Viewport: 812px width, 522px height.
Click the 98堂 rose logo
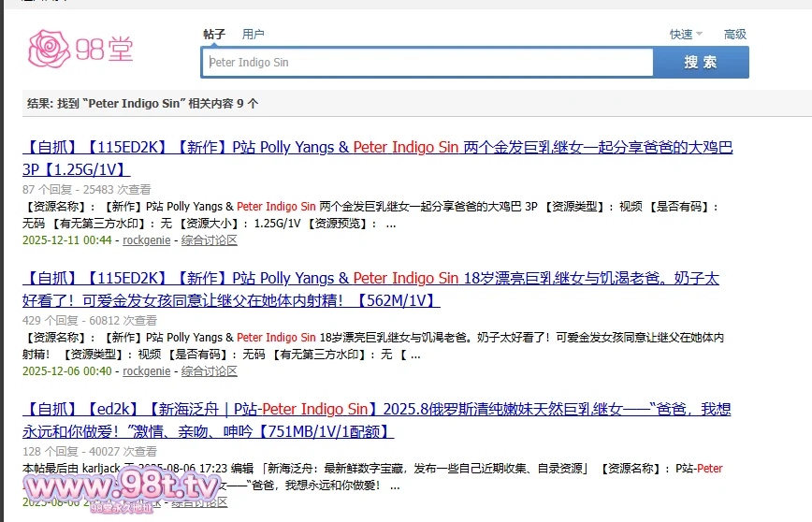pos(80,48)
